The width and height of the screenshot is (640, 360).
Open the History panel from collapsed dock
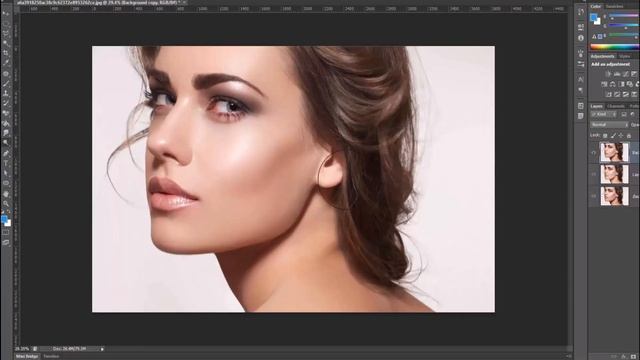coord(581,12)
